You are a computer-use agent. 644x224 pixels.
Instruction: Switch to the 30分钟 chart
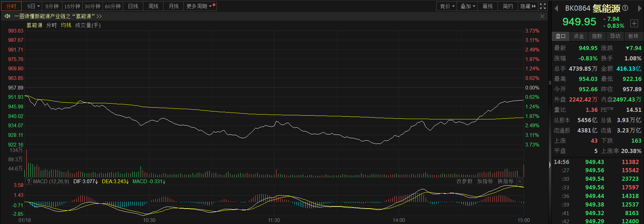pyautogui.click(x=93, y=6)
